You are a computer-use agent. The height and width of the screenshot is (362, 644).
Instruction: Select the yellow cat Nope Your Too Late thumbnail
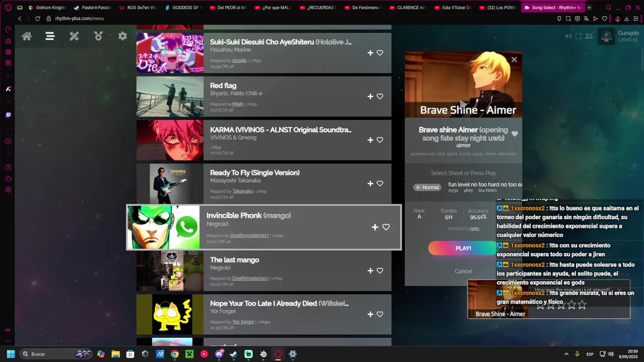point(170,314)
